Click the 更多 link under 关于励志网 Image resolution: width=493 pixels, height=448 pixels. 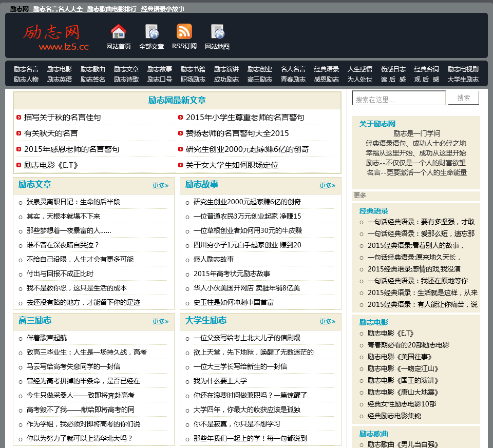(x=360, y=196)
